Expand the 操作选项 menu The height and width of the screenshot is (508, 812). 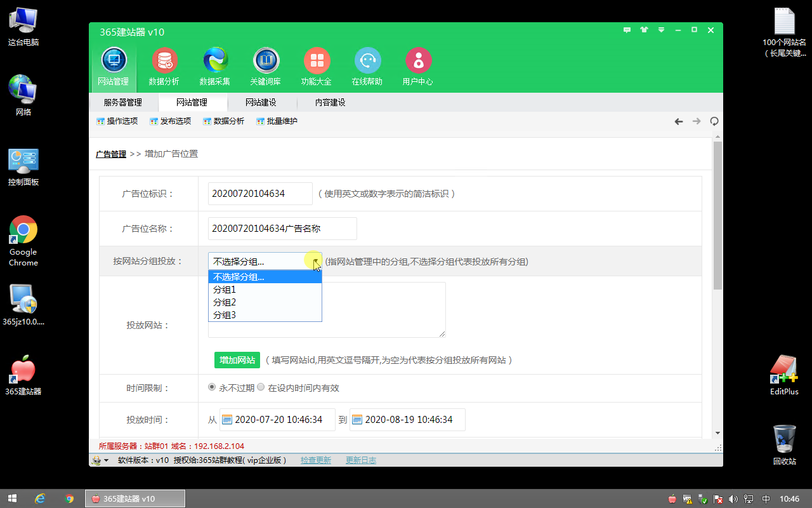tap(117, 121)
